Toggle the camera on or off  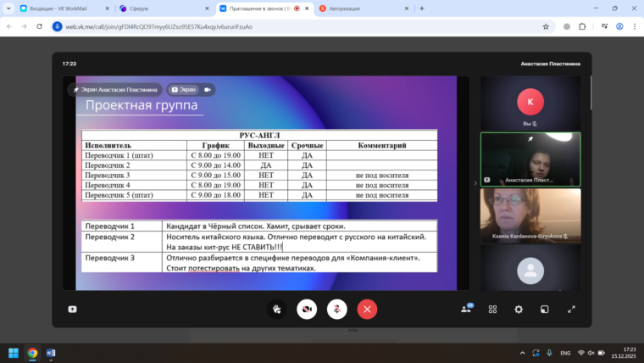click(x=306, y=310)
